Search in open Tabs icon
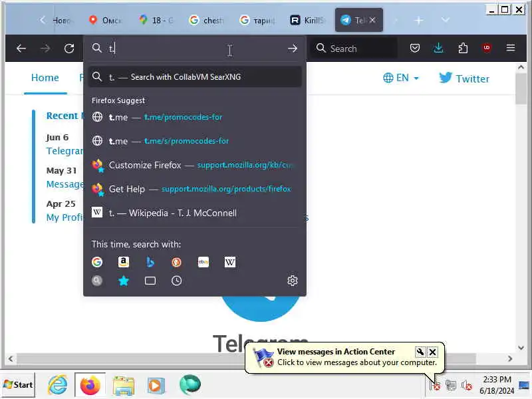This screenshot has height=399, width=532. pyautogui.click(x=150, y=281)
